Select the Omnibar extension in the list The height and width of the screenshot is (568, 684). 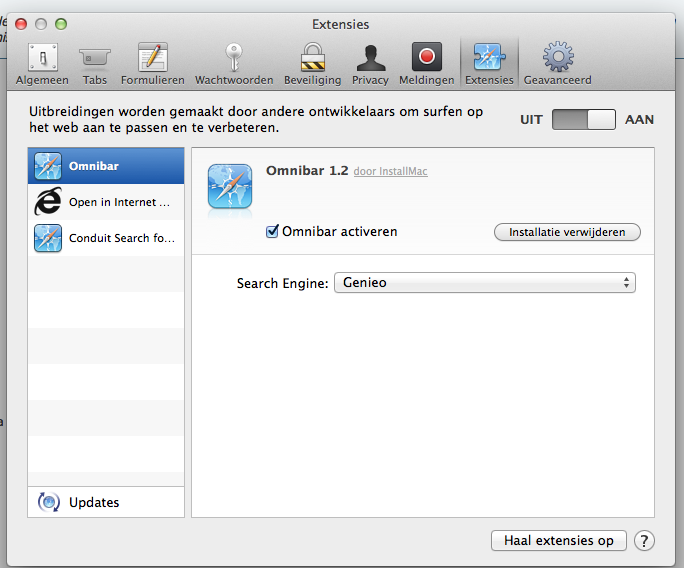point(106,166)
